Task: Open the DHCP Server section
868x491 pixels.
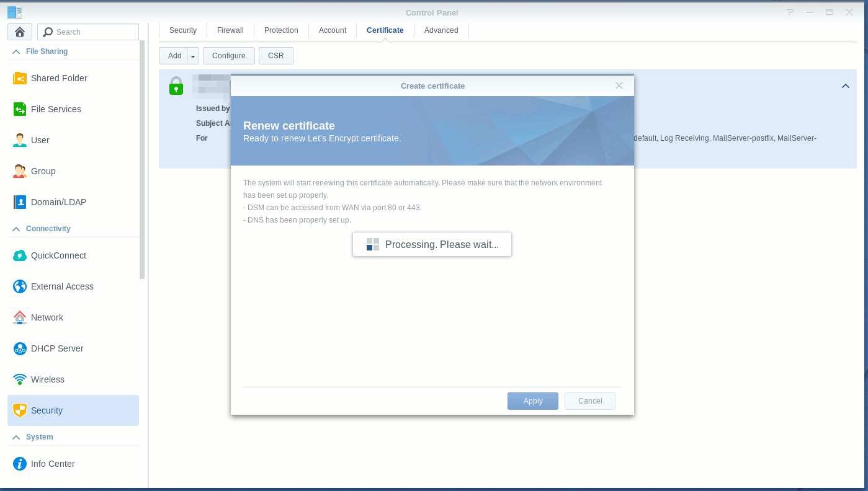Action: click(57, 348)
